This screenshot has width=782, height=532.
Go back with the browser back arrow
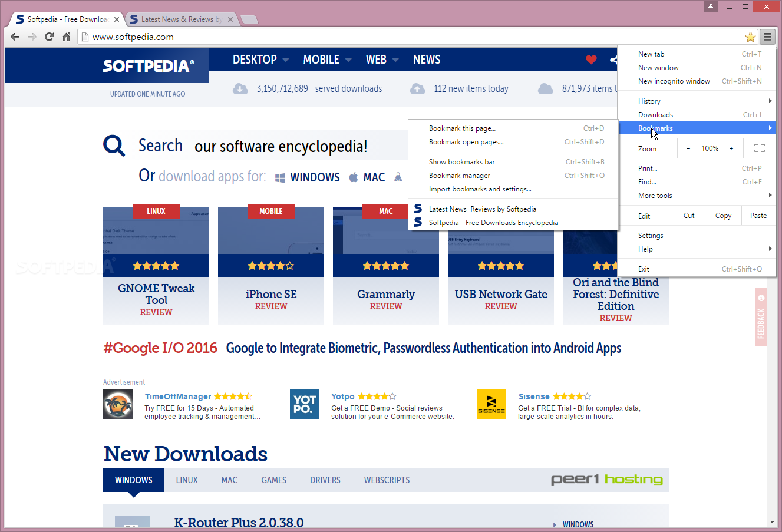point(15,37)
